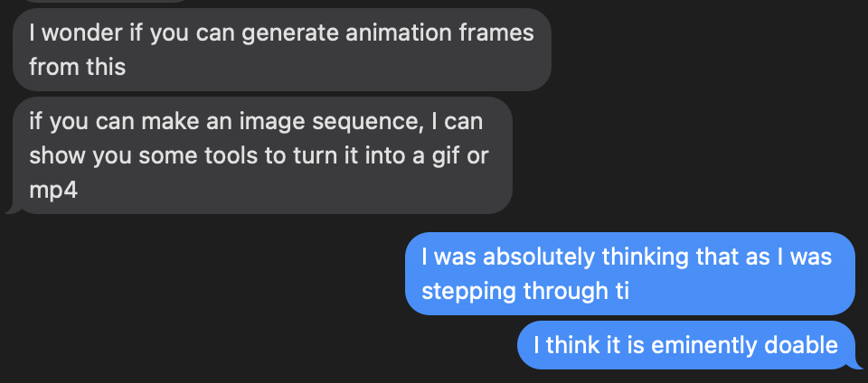Click the word "mp4" in the gray bubble
Viewport: 868px width, 383px height.
(x=52, y=191)
